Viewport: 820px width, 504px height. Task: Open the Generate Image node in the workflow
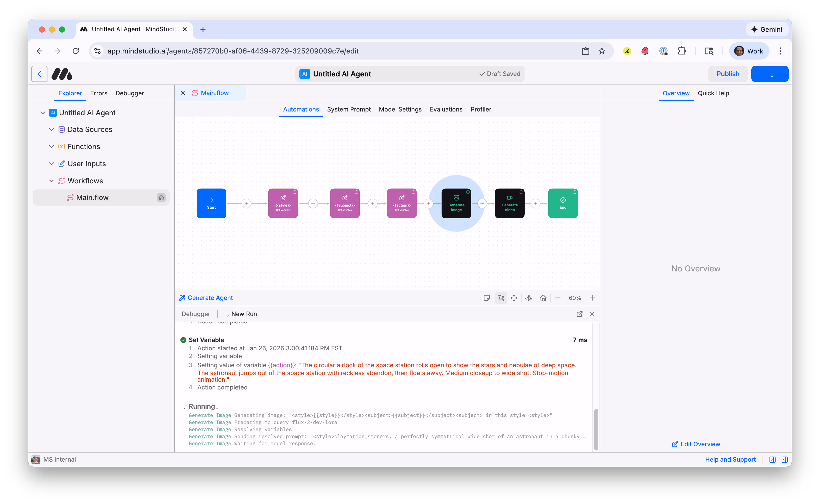click(x=456, y=203)
